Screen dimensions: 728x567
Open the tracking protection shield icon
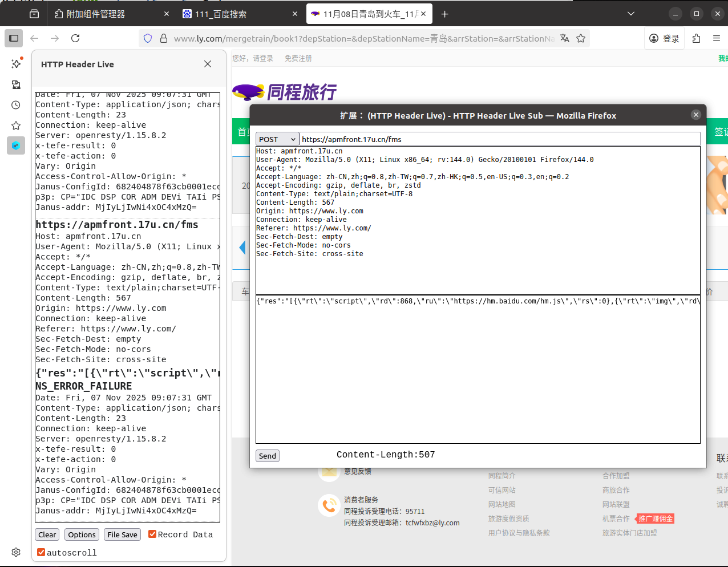pyautogui.click(x=148, y=38)
